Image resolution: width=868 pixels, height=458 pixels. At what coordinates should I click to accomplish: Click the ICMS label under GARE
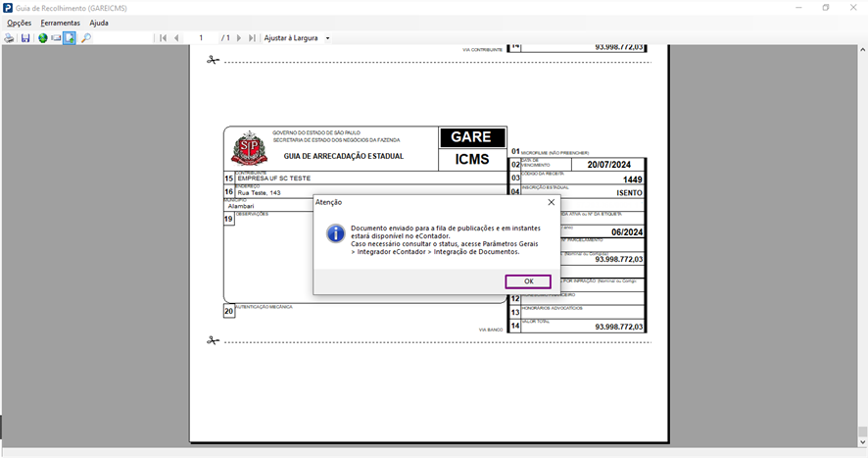click(x=472, y=159)
